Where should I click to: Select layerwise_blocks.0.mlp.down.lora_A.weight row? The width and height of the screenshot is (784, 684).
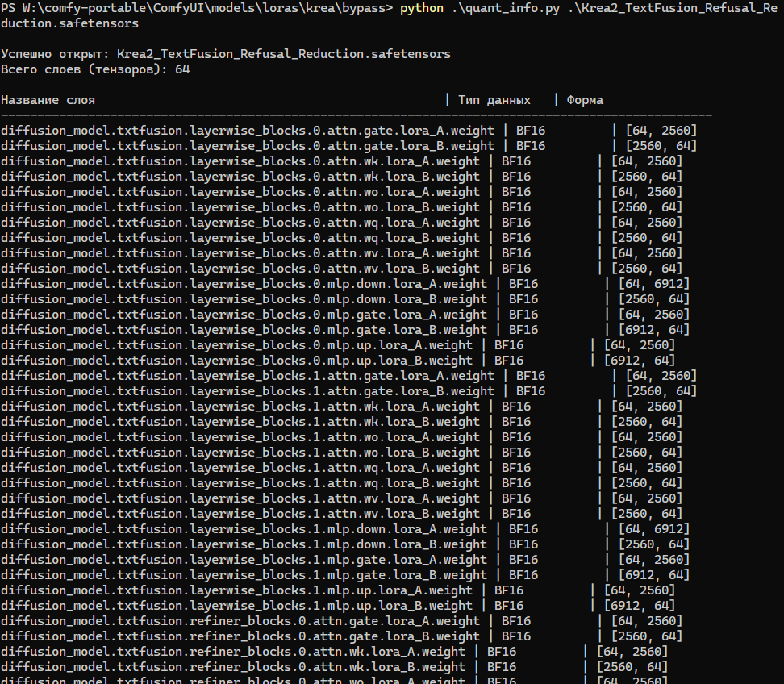click(x=345, y=284)
